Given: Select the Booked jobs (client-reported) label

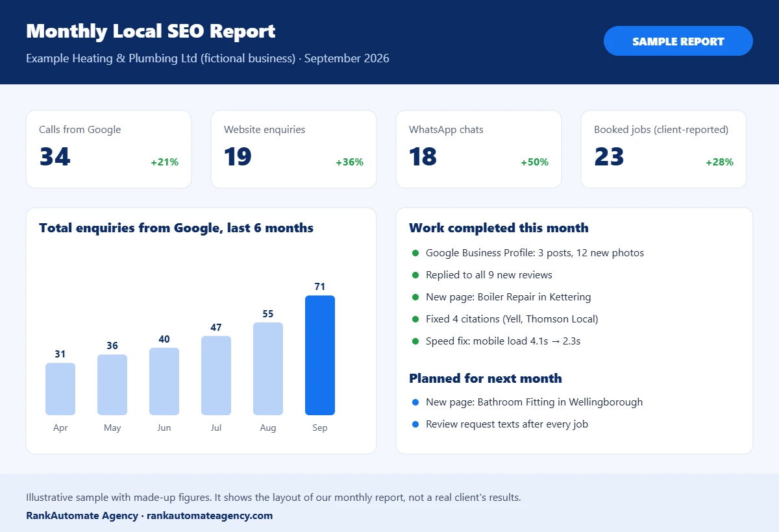Looking at the screenshot, I should [x=661, y=130].
